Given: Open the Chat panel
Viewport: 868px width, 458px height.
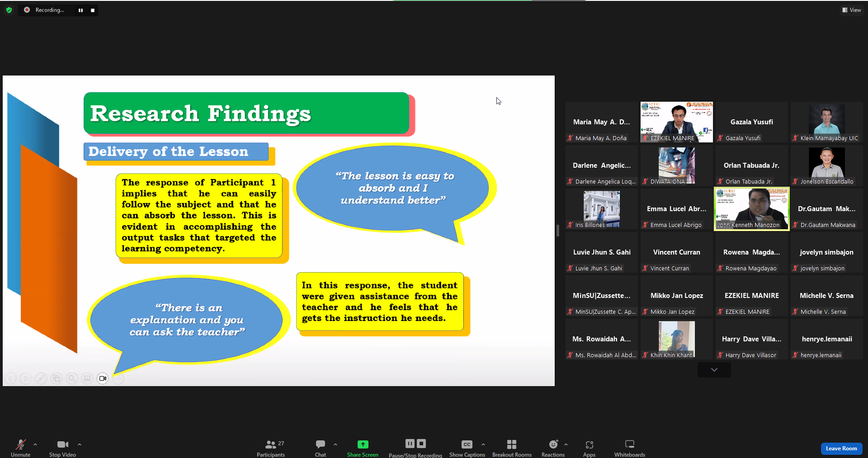Looking at the screenshot, I should (320, 448).
